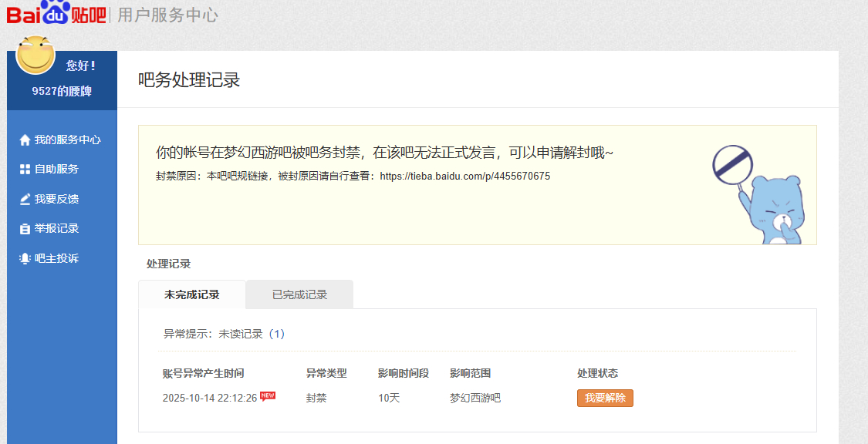This screenshot has height=444, width=868.
Task: Click the clipboard icon beside 举报记录
Action: click(x=25, y=229)
